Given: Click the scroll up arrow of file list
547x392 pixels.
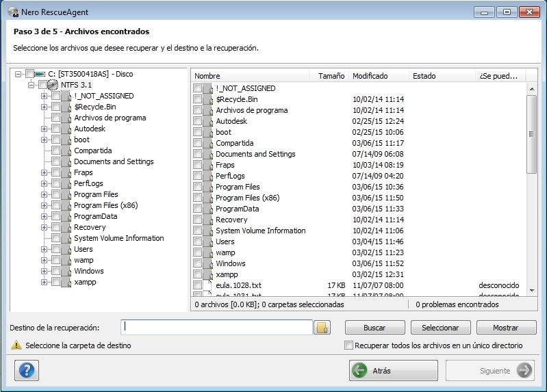Looking at the screenshot, I should click(x=532, y=89).
